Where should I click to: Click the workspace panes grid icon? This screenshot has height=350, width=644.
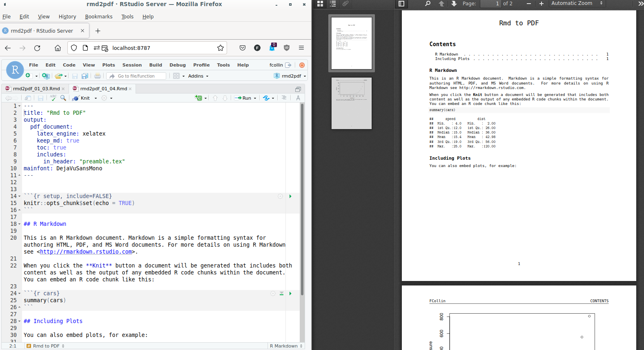tap(176, 76)
